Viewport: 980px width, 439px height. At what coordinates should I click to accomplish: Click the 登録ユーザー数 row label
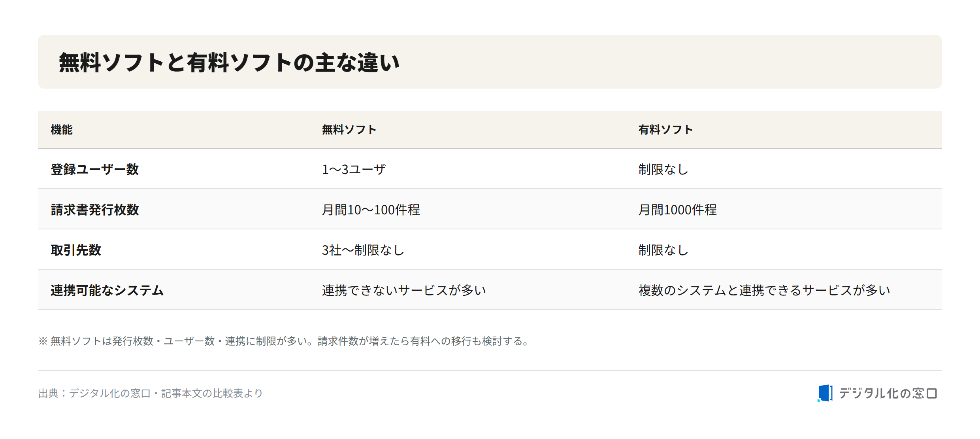[x=95, y=169]
